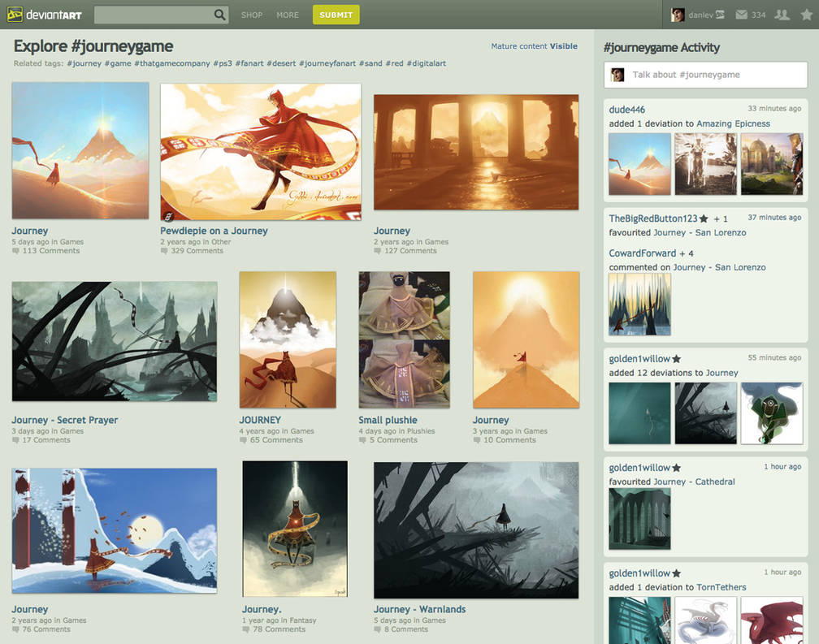
Task: Open the MORE menu
Action: (x=288, y=15)
